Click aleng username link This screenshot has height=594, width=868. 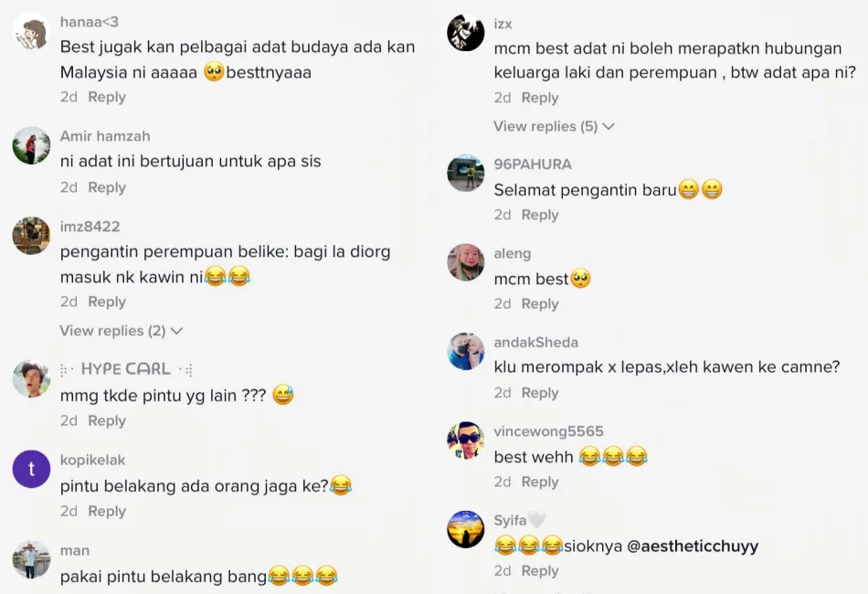tap(513, 253)
